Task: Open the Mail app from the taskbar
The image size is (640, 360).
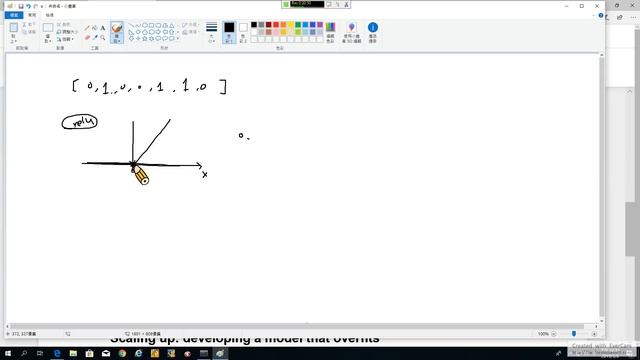Action: click(106, 353)
